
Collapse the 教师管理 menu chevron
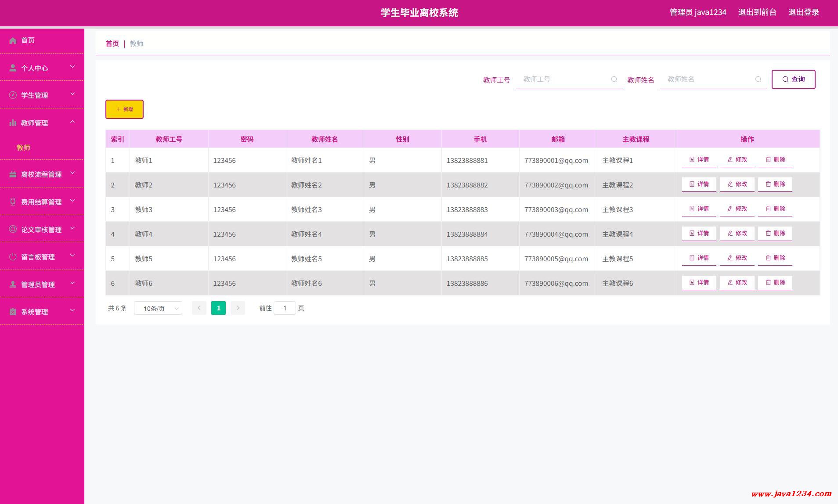[72, 122]
